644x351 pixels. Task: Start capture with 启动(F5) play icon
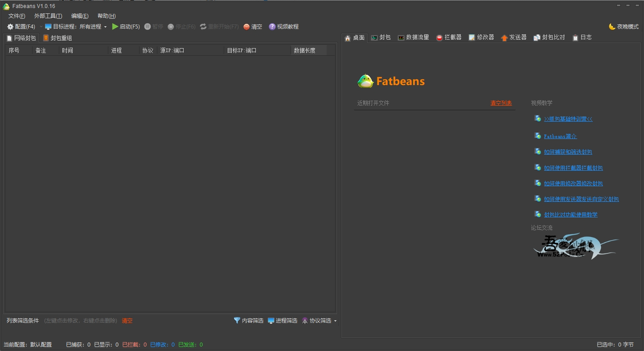click(126, 27)
